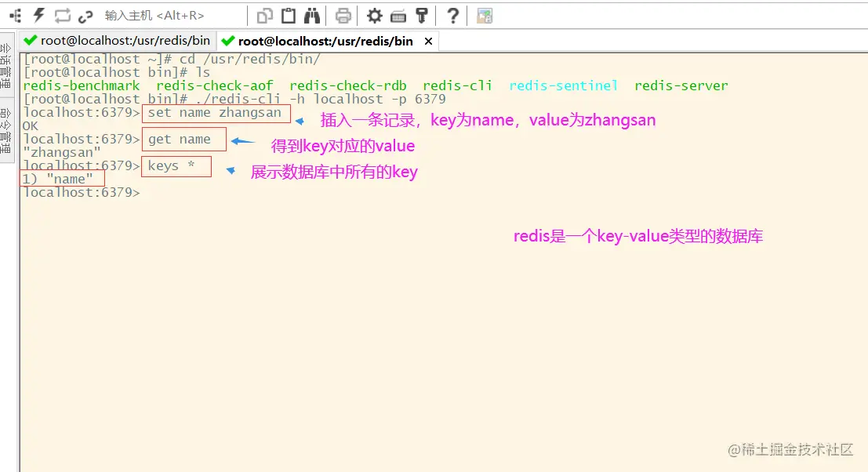Screen dimensions: 868x472
Task: Open the session manager tree icon
Action: (16, 16)
